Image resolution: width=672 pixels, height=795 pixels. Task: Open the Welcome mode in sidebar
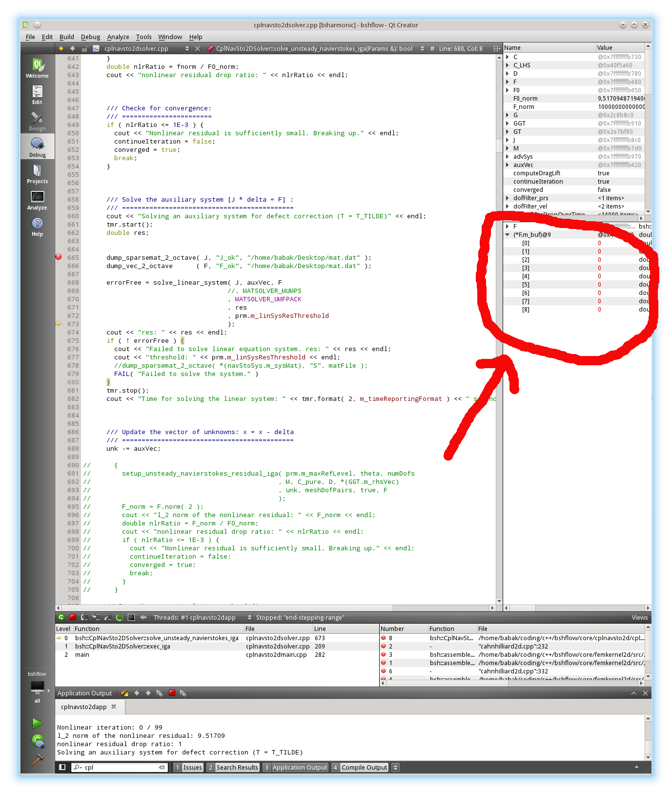coord(37,68)
